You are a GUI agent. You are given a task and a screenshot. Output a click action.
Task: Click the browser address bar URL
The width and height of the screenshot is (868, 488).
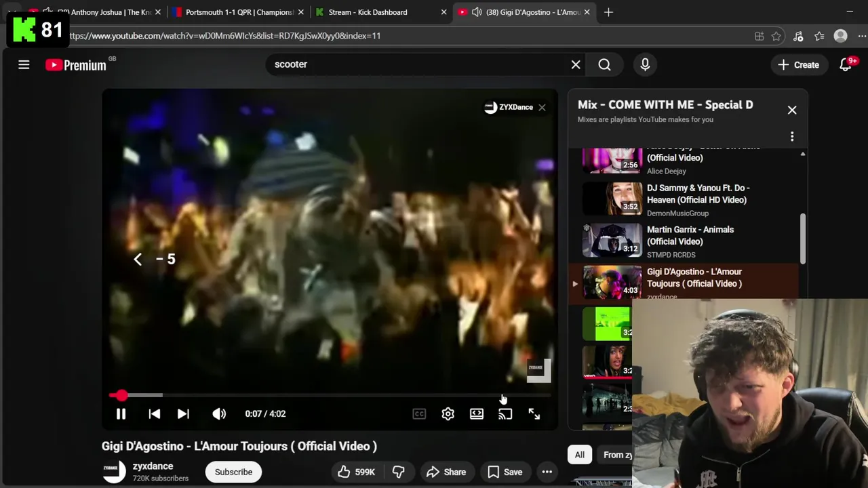pos(224,36)
